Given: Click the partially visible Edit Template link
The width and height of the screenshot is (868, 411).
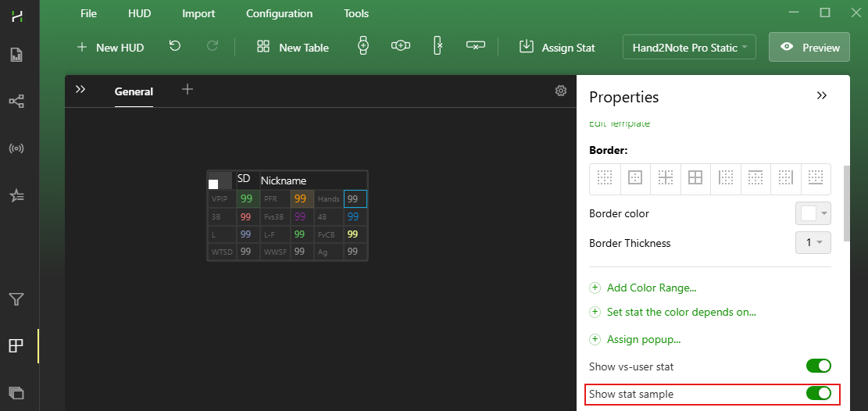Looking at the screenshot, I should [620, 123].
